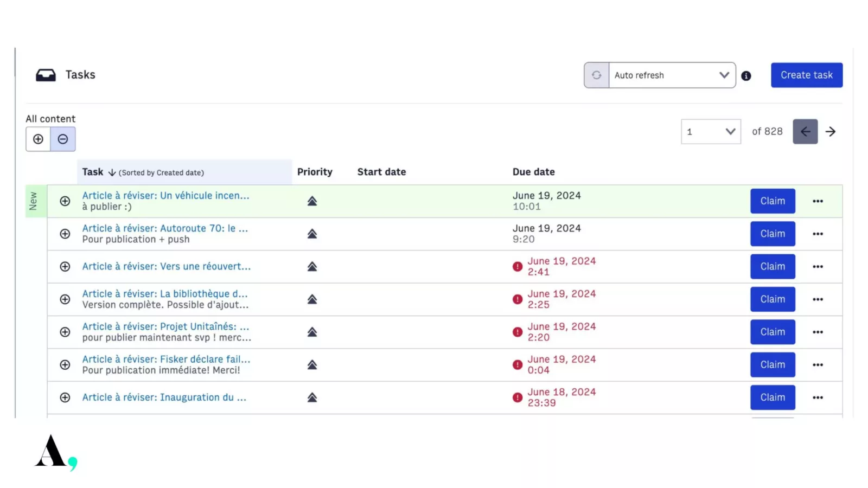Open more options for 'Projet Unitaînés' row
The width and height of the screenshot is (868, 488).
(818, 332)
